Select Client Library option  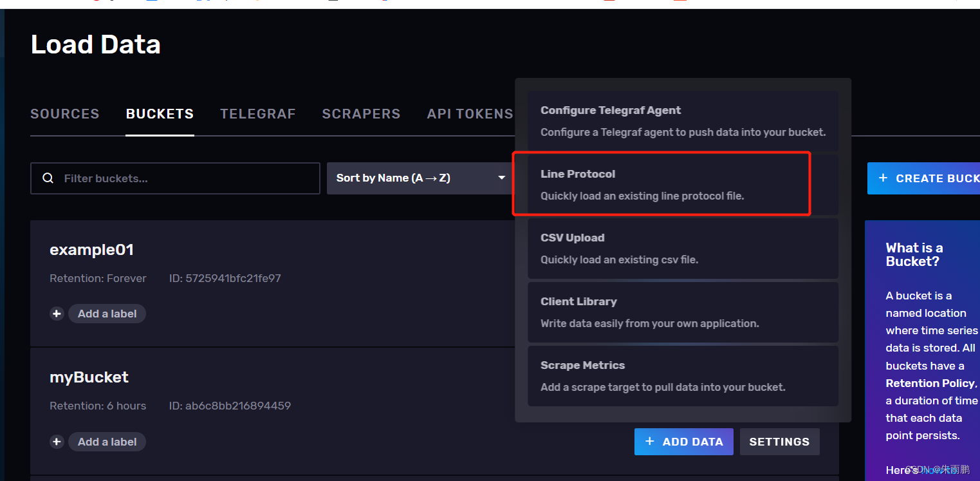pos(683,312)
